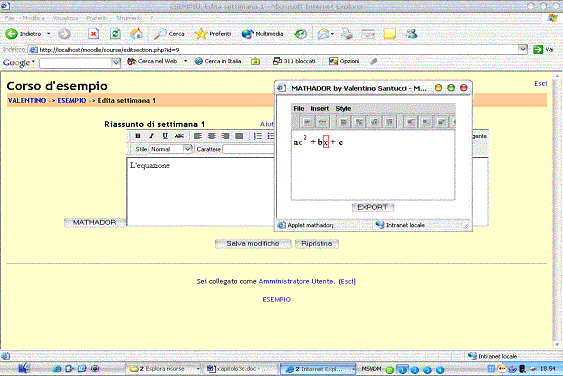Expand the Cerca nel Web dropdown arrow
The height and width of the screenshot is (376, 563).
tap(186, 61)
